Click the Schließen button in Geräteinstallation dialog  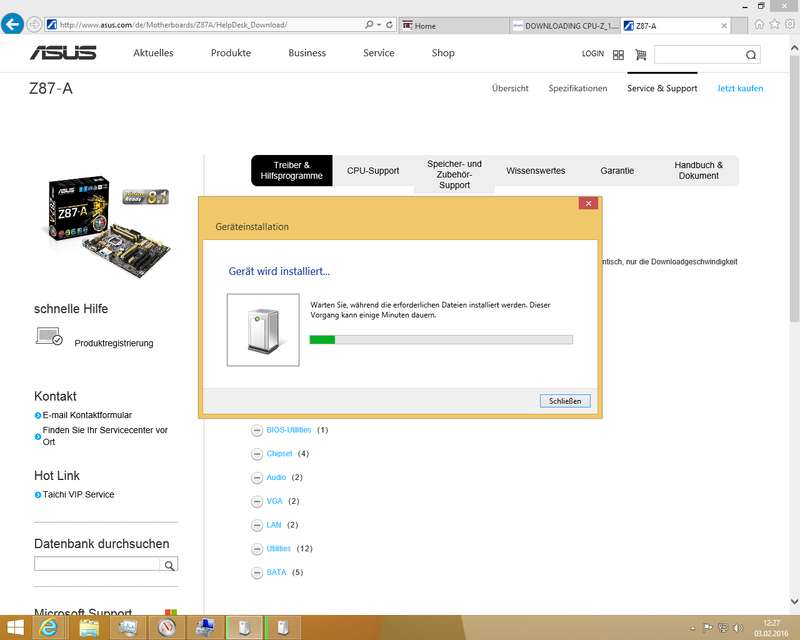tap(565, 401)
